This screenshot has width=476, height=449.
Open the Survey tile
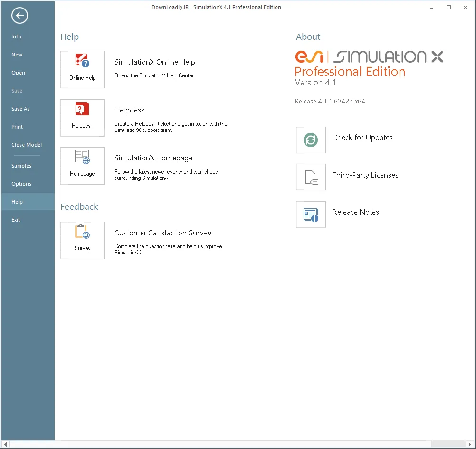pos(82,240)
